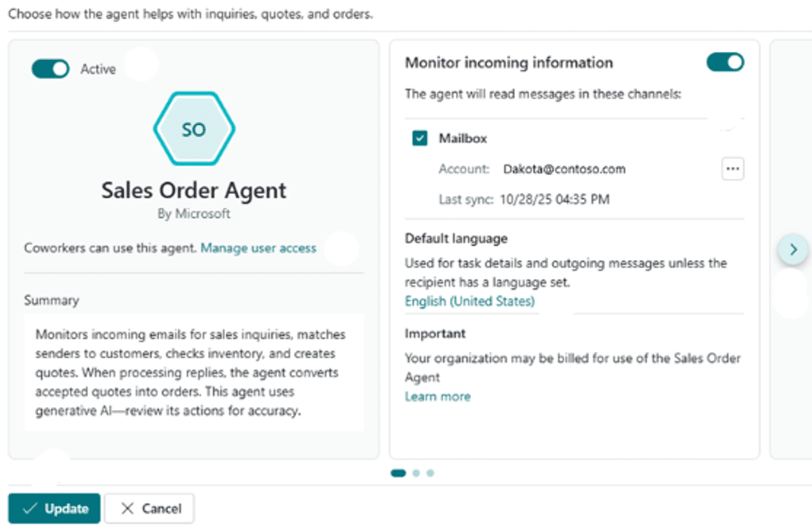This screenshot has width=812, height=531.
Task: Click the By Microsoft publisher label
Action: click(x=194, y=214)
